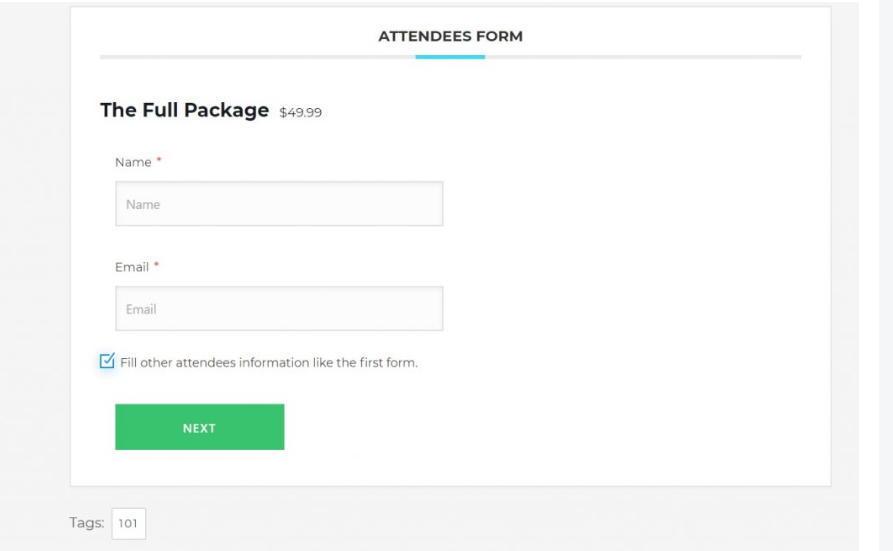Click the 'Email' placeholder text inside field

pos(142,309)
